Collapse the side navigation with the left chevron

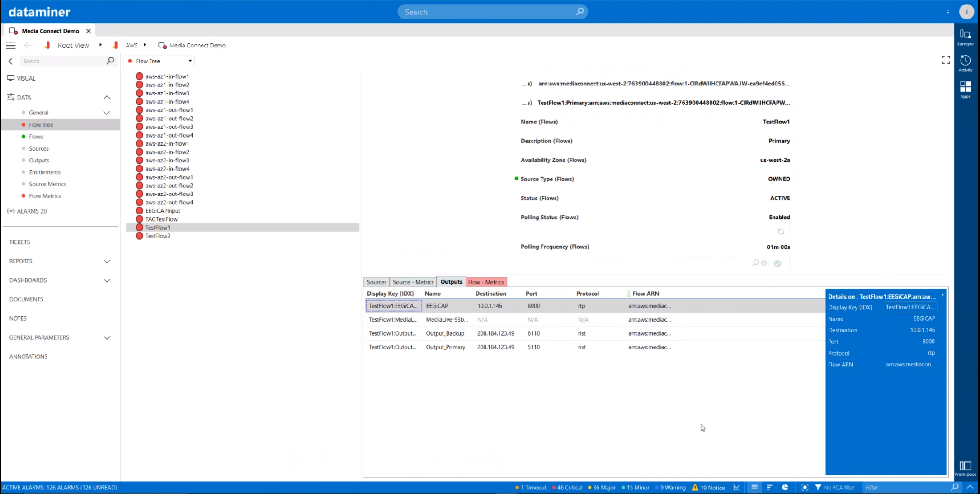pyautogui.click(x=10, y=61)
